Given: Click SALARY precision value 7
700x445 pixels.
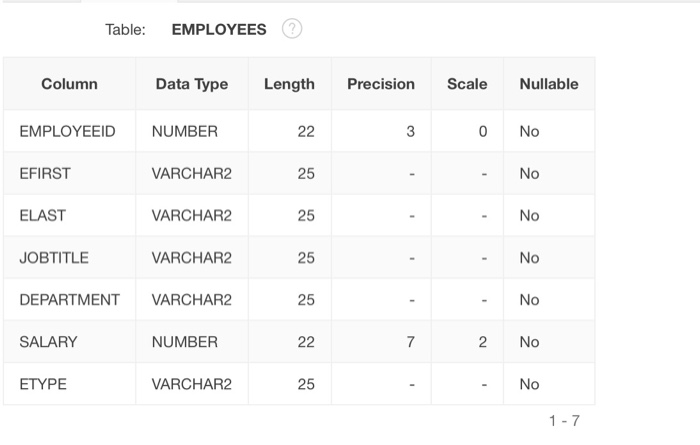Looking at the screenshot, I should point(410,341).
